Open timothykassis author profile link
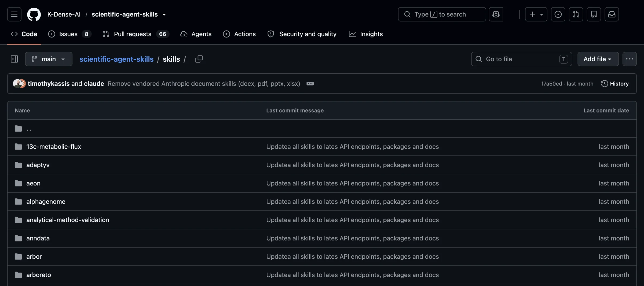This screenshot has height=286, width=644. point(49,84)
